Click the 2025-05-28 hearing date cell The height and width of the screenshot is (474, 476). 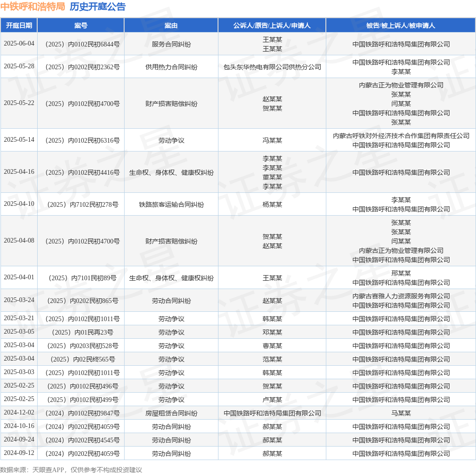tap(19, 66)
